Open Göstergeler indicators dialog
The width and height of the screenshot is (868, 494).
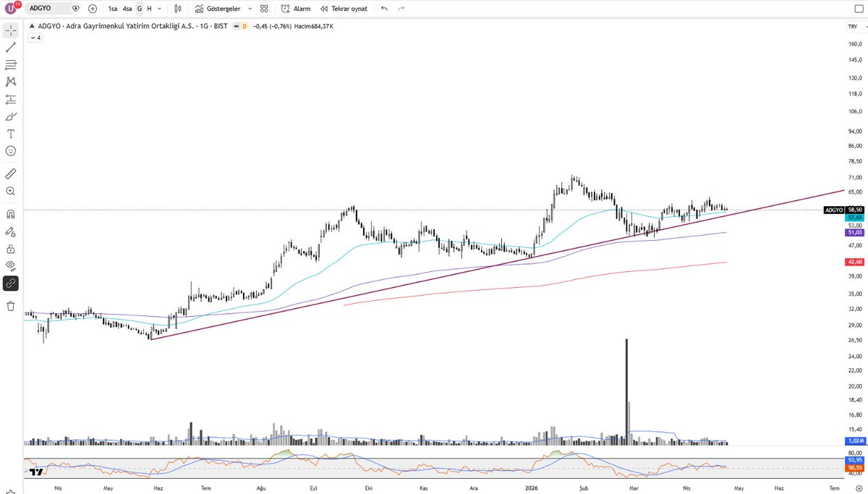click(218, 9)
